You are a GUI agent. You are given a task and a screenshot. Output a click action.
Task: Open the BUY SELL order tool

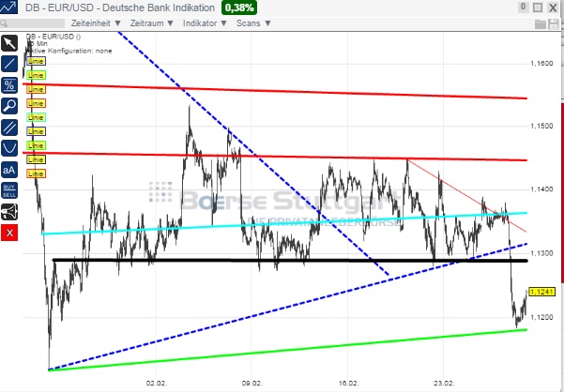tap(9, 190)
